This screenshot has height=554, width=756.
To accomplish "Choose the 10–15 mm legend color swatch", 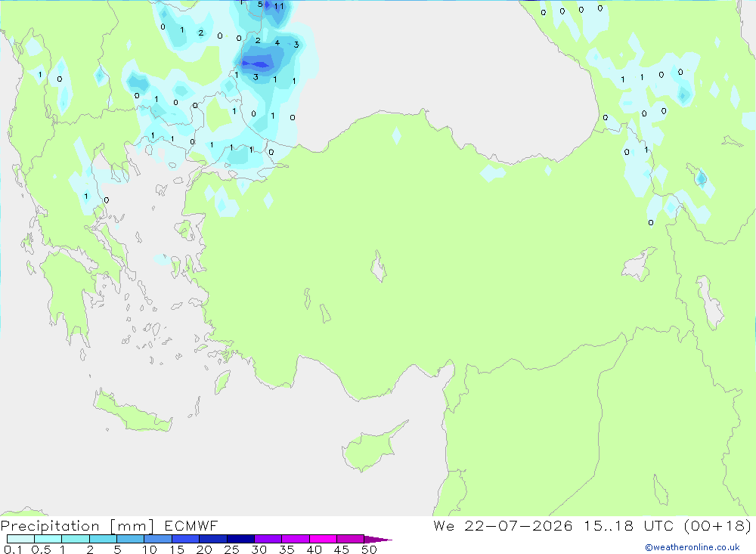I will 158,539.
